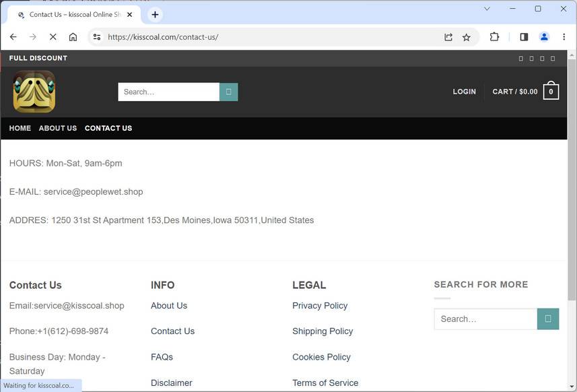This screenshot has width=577, height=392.
Task: Click the footer search submit icon
Action: tap(547, 319)
